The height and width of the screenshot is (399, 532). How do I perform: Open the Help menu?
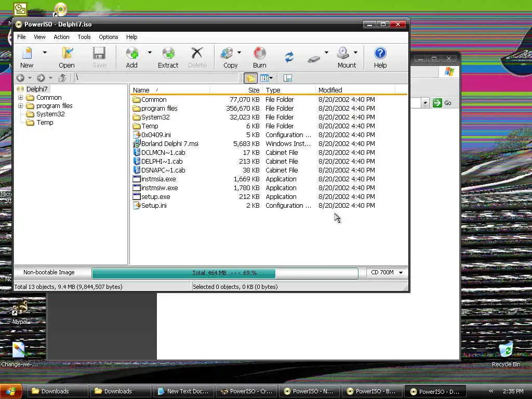(x=131, y=37)
